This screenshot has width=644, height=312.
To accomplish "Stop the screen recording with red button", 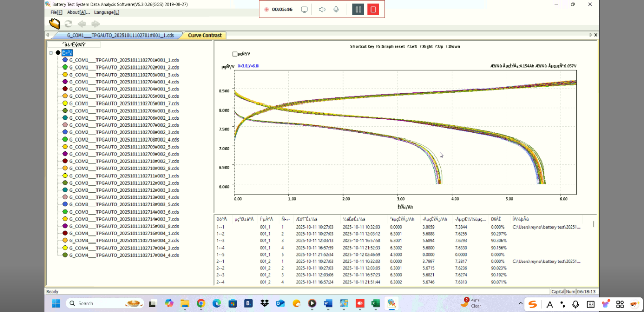I will tap(373, 9).
